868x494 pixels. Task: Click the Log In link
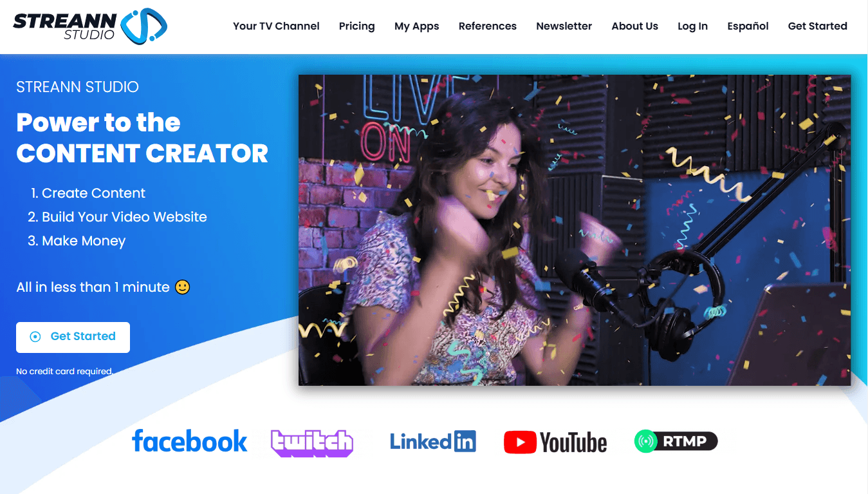(x=692, y=26)
